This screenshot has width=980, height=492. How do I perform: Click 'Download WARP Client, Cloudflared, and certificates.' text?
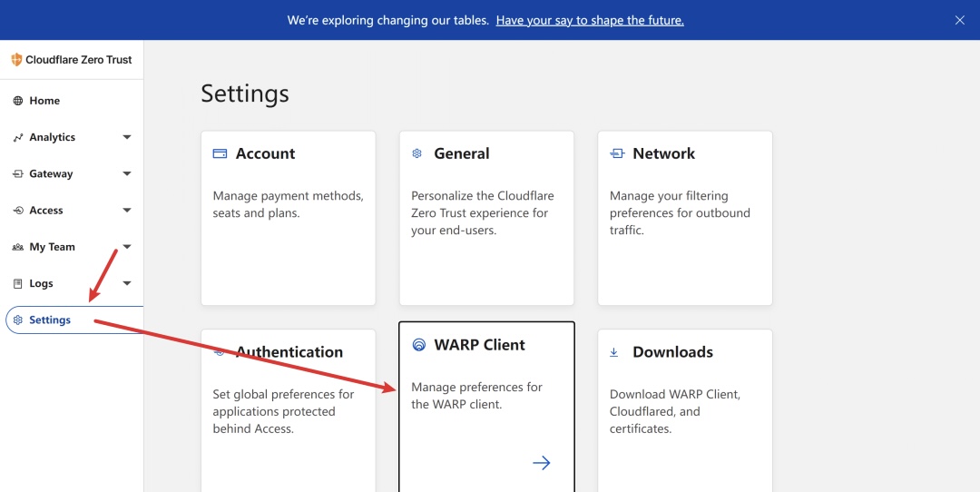pyautogui.click(x=675, y=412)
